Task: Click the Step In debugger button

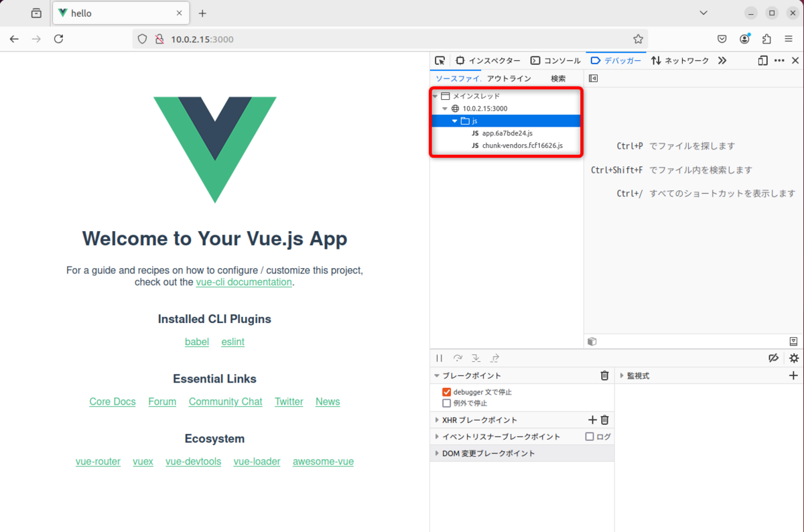Action: tap(476, 358)
